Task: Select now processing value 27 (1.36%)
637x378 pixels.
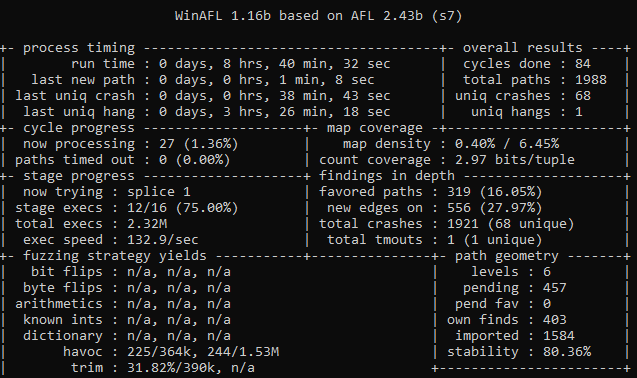Action: [199, 144]
